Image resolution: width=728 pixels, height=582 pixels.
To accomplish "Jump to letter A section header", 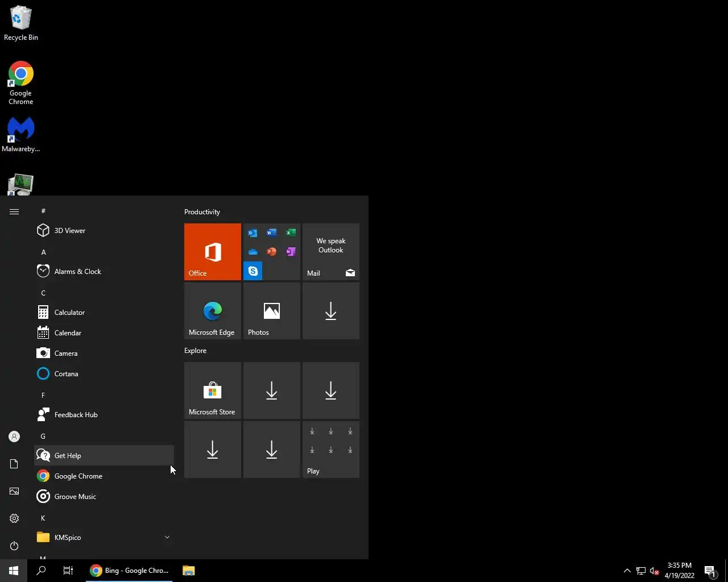I will [43, 252].
